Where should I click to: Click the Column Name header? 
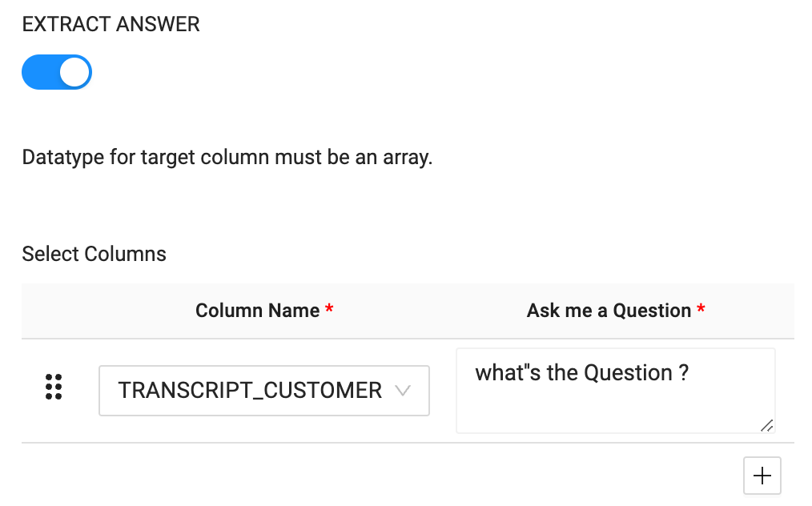coord(257,311)
